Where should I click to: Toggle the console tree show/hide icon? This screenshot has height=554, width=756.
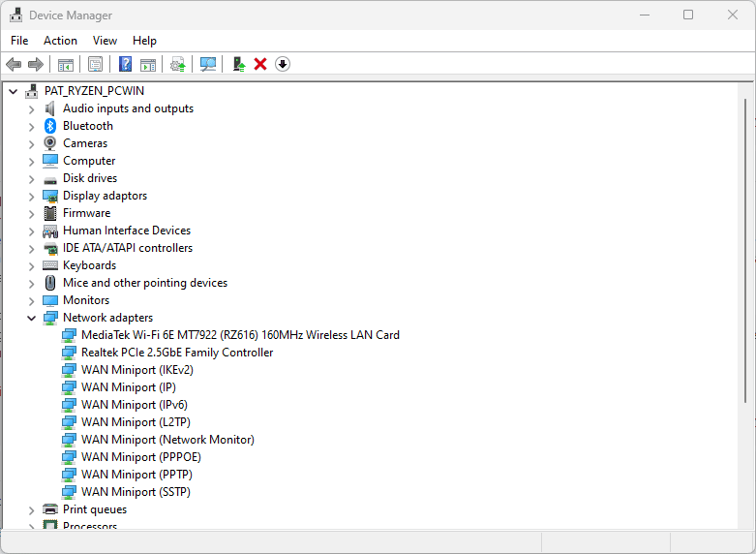click(66, 64)
